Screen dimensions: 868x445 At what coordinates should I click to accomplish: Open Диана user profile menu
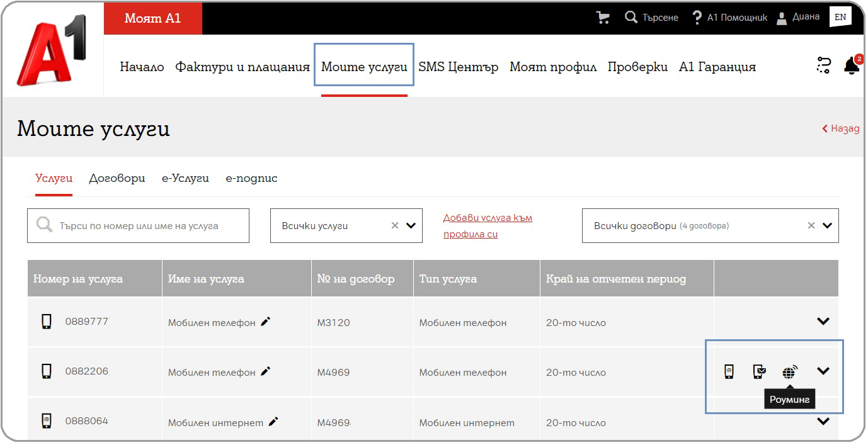coord(798,17)
